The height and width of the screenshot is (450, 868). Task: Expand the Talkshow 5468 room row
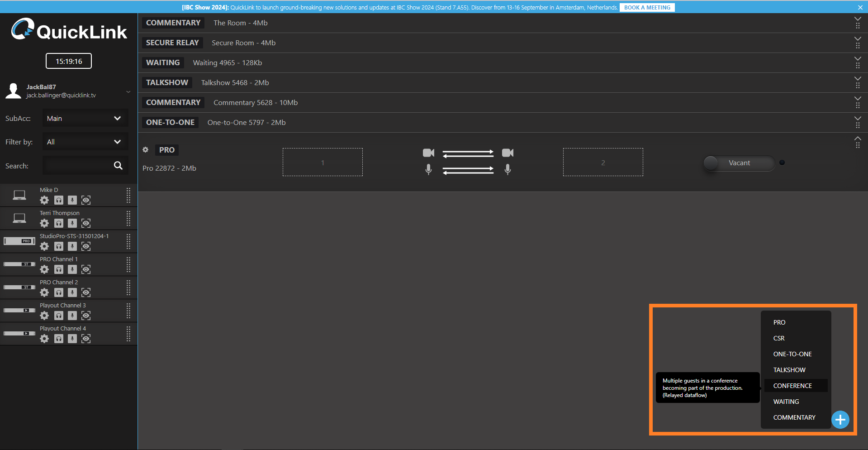click(857, 79)
